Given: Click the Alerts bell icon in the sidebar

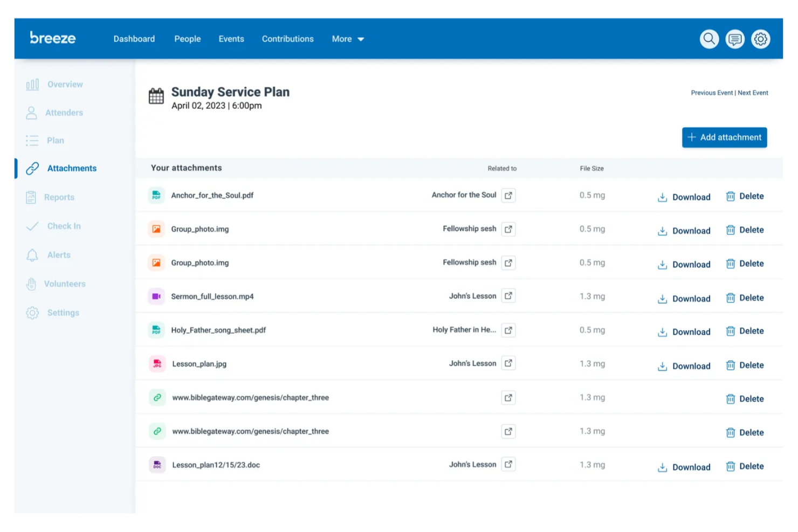Looking at the screenshot, I should (x=32, y=254).
